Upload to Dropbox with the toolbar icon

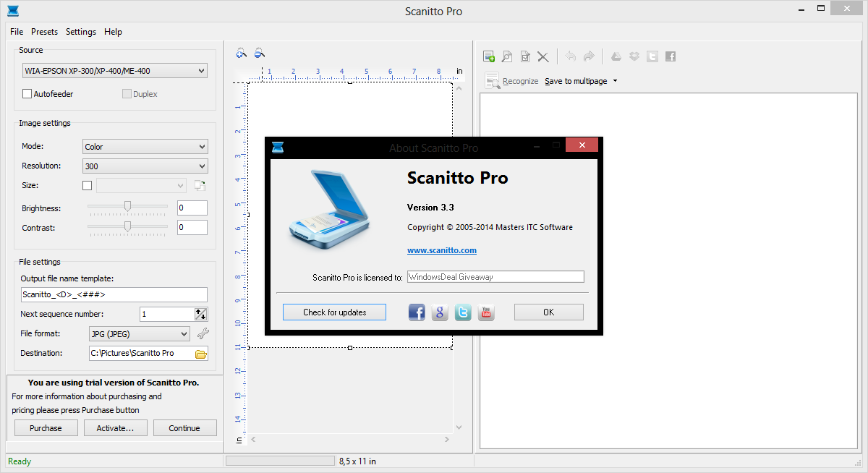634,56
